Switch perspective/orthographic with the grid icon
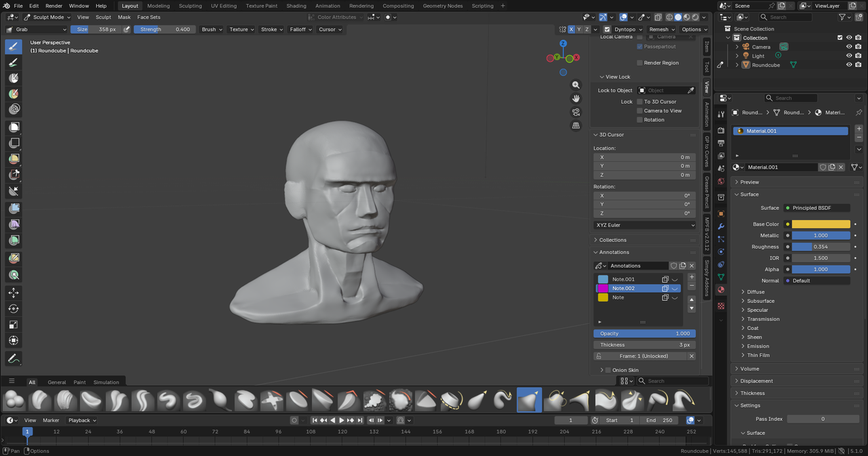Viewport: 868px width, 456px height. click(576, 125)
